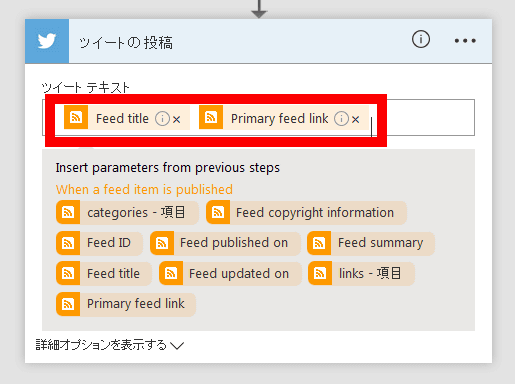Show info for Feed title token
Screen dimensions: 515x384
[x=162, y=118]
